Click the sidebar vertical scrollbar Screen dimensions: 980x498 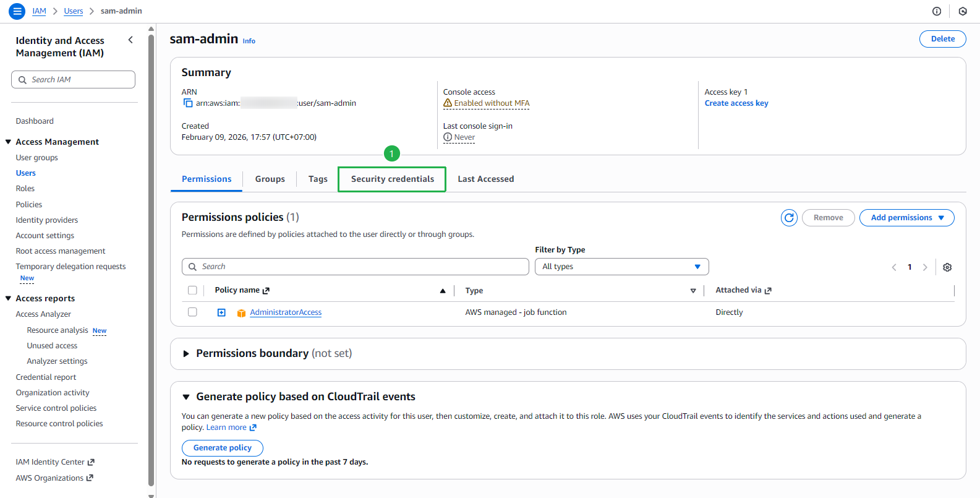151,260
